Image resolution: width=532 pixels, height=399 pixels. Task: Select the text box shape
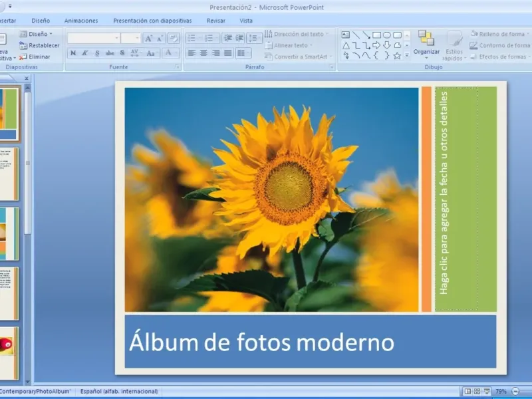point(345,35)
